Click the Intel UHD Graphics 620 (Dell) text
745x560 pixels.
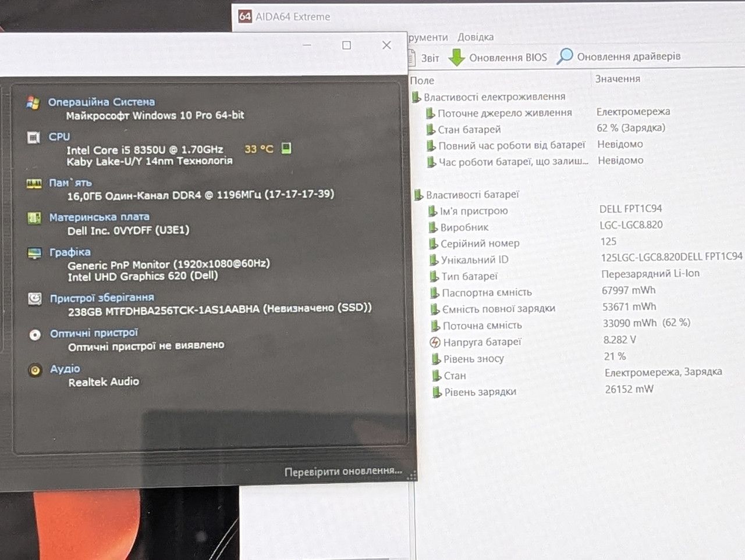pyautogui.click(x=143, y=277)
